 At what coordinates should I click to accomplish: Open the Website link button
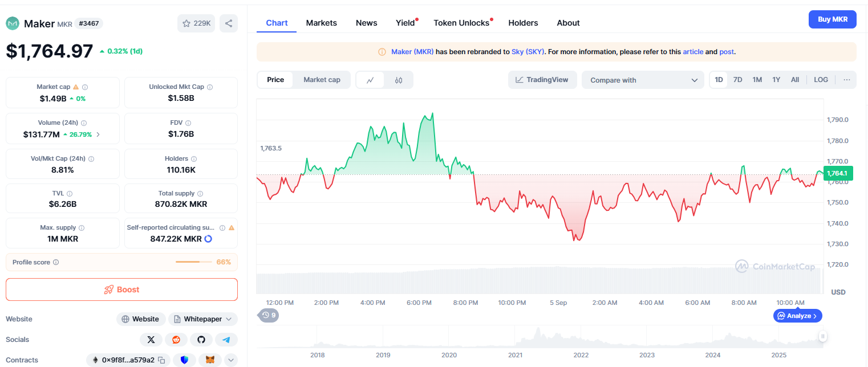tap(141, 319)
